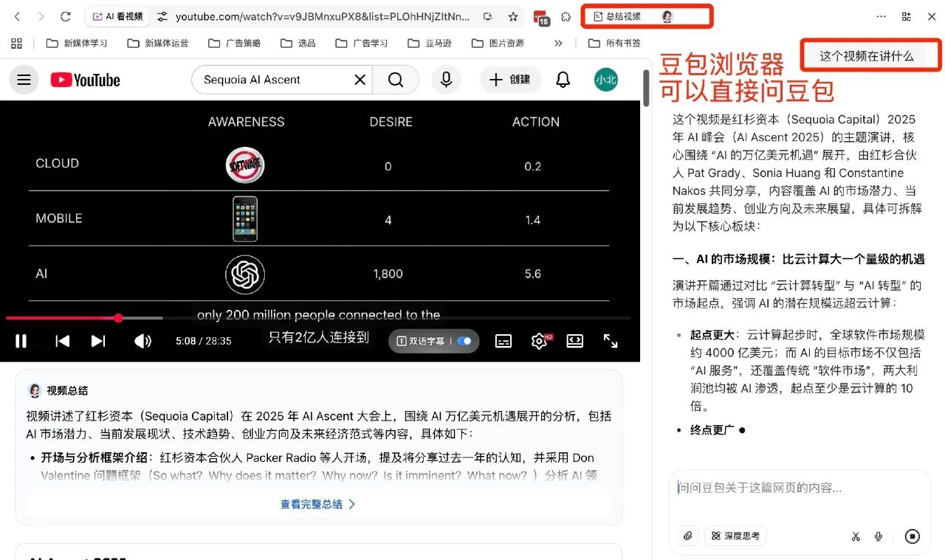Image resolution: width=945 pixels, height=560 pixels.
Task: Open the bookmarks overflow chevron
Action: pos(559,43)
